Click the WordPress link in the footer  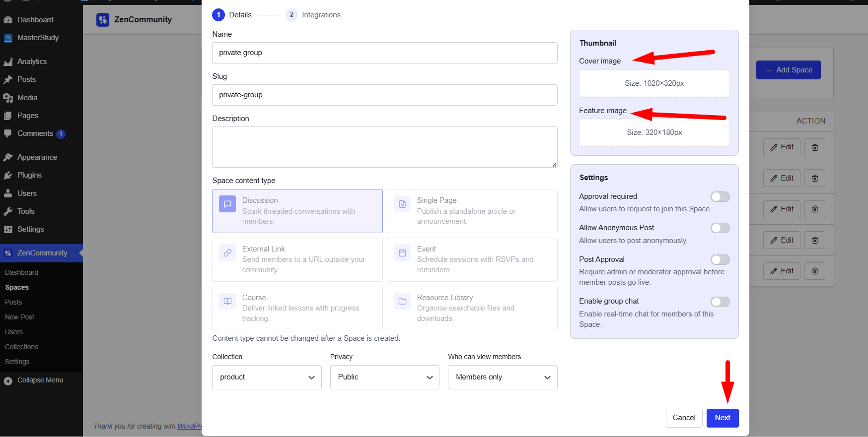[189, 426]
